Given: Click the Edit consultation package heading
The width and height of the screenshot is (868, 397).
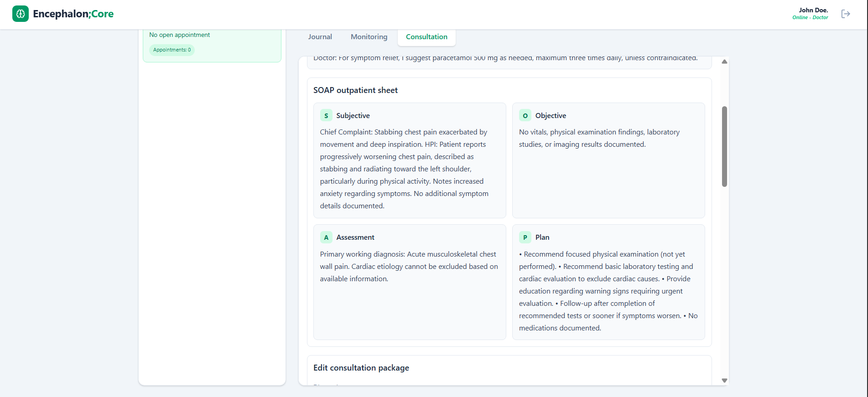Looking at the screenshot, I should tap(361, 368).
